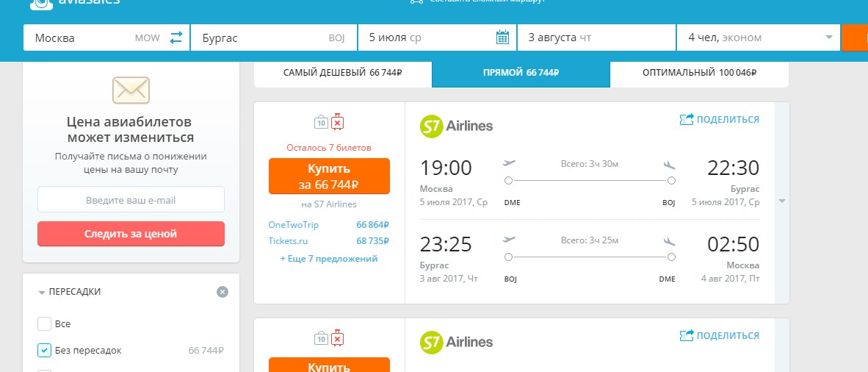Swap origin and destination cities arrows
This screenshot has width=868, height=372.
(176, 37)
